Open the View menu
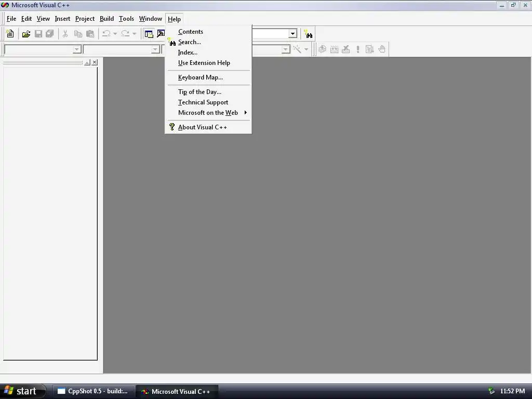 tap(43, 19)
